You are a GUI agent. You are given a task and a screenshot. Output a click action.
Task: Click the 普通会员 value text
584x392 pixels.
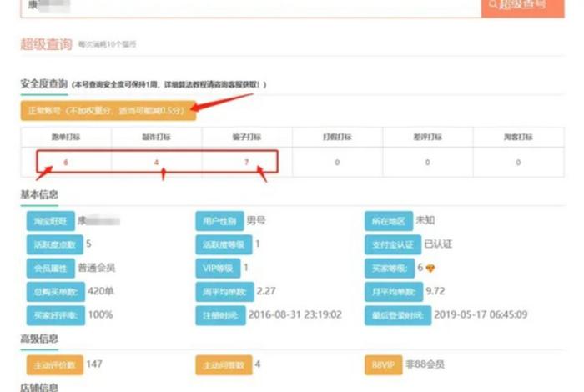pos(97,268)
